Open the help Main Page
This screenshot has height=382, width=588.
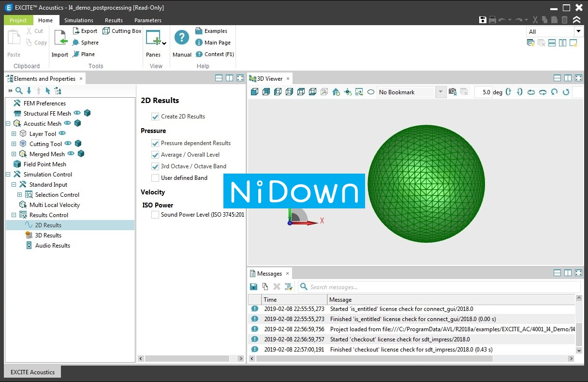pos(213,43)
